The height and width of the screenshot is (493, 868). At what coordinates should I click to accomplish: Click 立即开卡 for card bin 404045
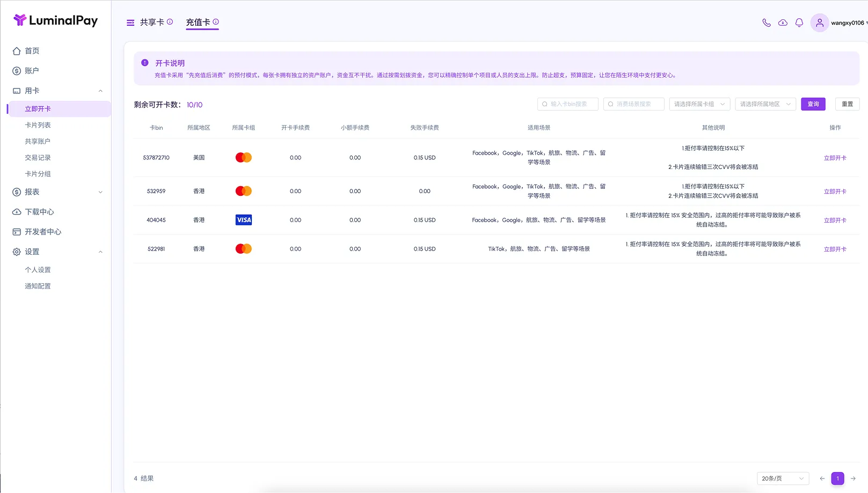[x=835, y=220]
